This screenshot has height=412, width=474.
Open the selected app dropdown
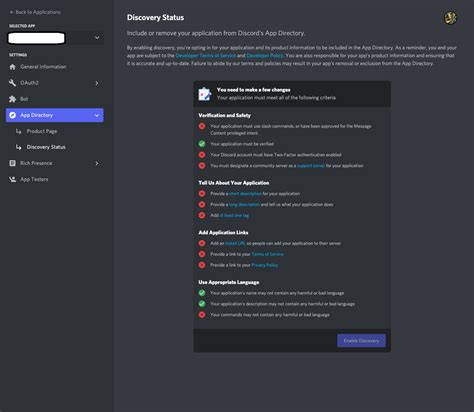pos(55,38)
